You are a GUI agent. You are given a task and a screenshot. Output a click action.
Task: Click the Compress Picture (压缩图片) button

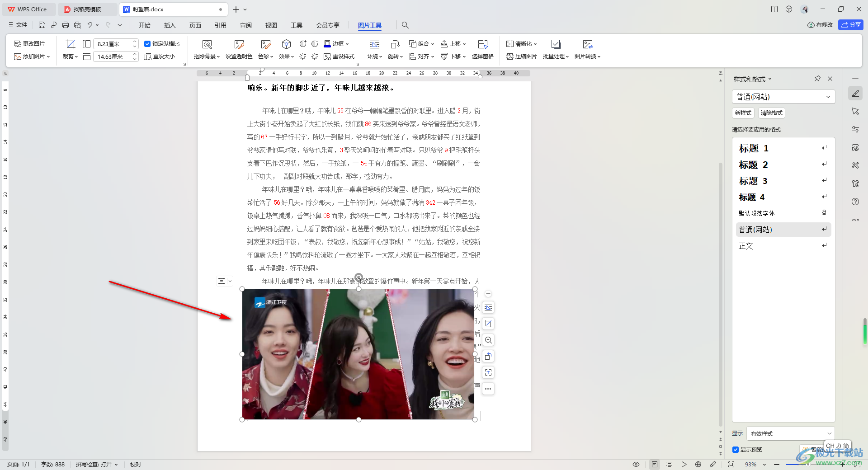[x=522, y=56]
